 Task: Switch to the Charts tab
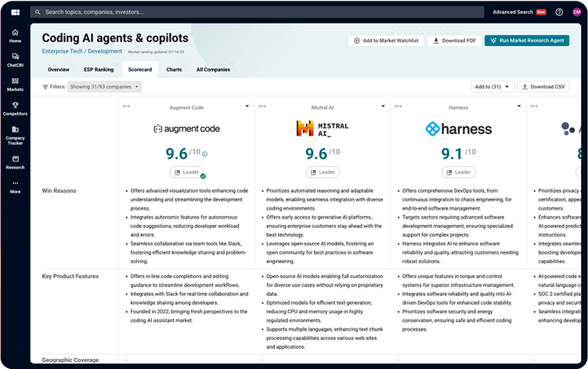[174, 70]
